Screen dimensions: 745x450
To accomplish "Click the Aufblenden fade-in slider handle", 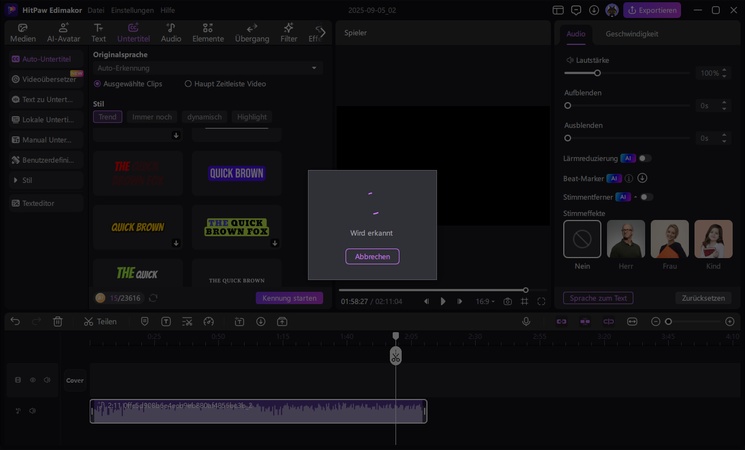I will point(567,105).
